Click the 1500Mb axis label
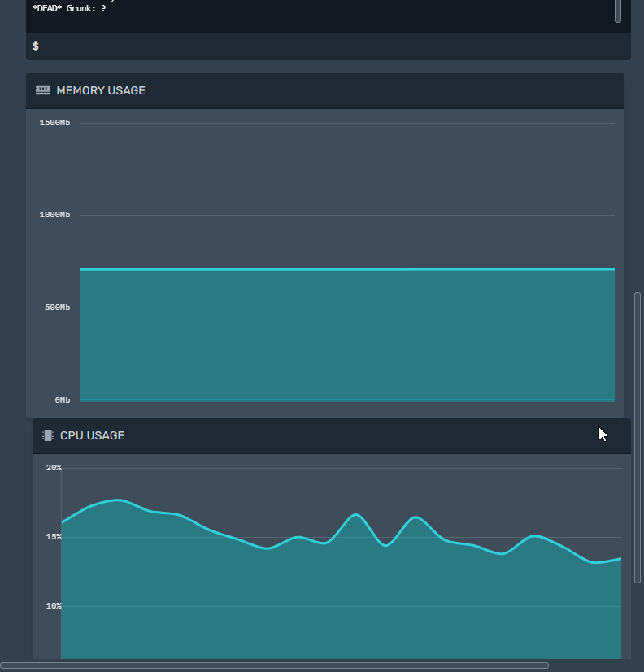 (54, 123)
